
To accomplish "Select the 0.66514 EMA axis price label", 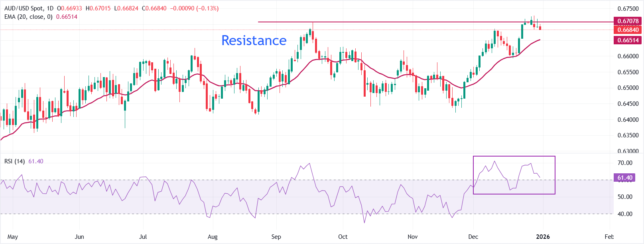I will pyautogui.click(x=628, y=40).
